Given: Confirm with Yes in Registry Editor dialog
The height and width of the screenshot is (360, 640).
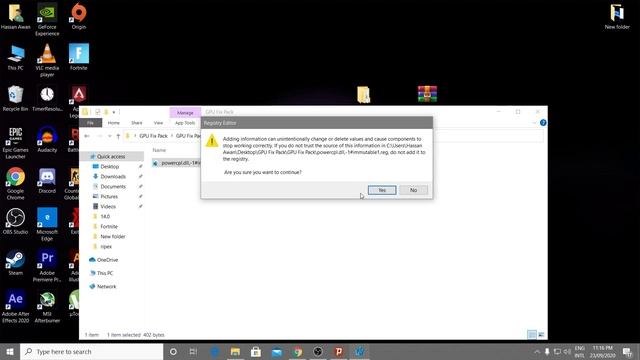Looking at the screenshot, I should coord(382,190).
